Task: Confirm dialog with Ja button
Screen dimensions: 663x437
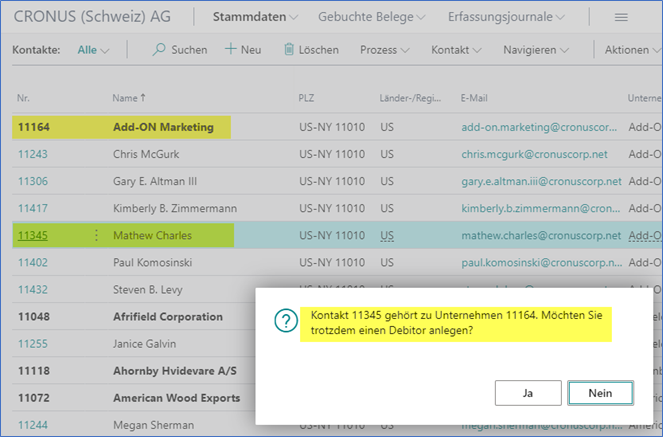Action: point(527,393)
